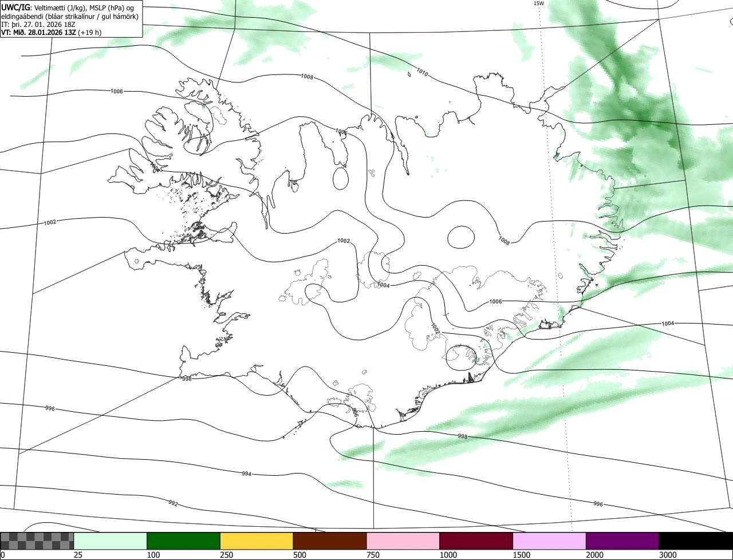Viewport: 733px width, 560px height.
Task: Click the black legend swatch above 3000
Action: pos(696,541)
